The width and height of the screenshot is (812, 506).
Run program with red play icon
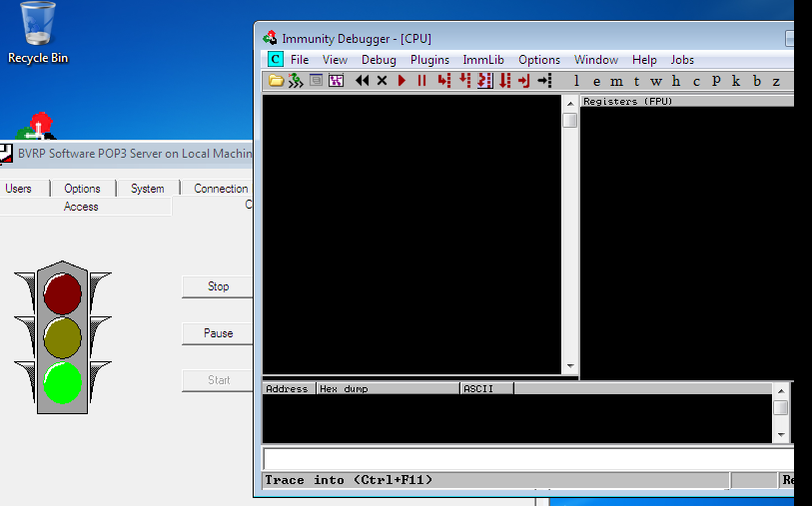(x=402, y=81)
